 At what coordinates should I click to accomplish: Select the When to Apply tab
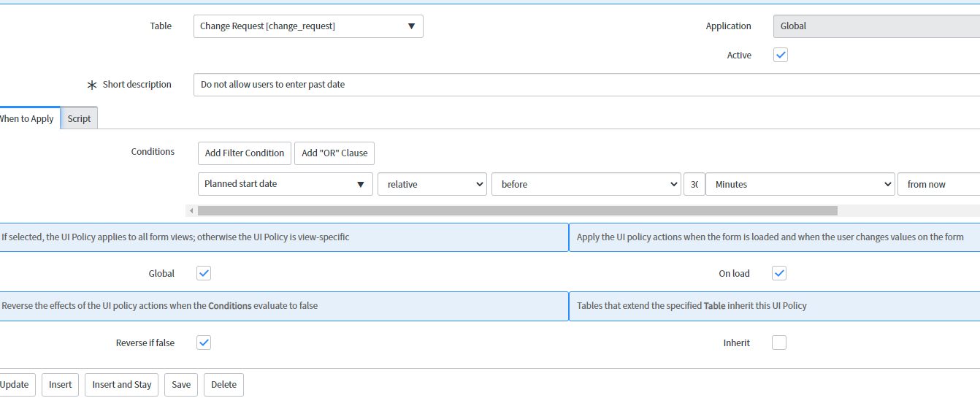27,118
